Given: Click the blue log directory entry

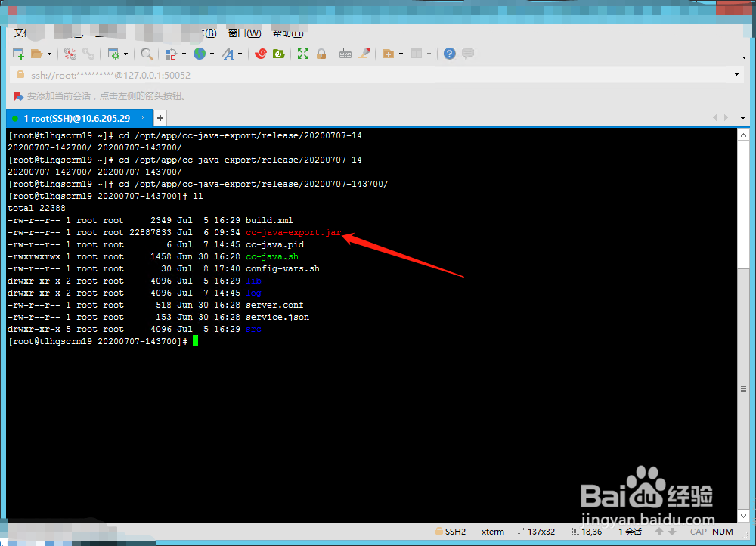Looking at the screenshot, I should tap(253, 293).
